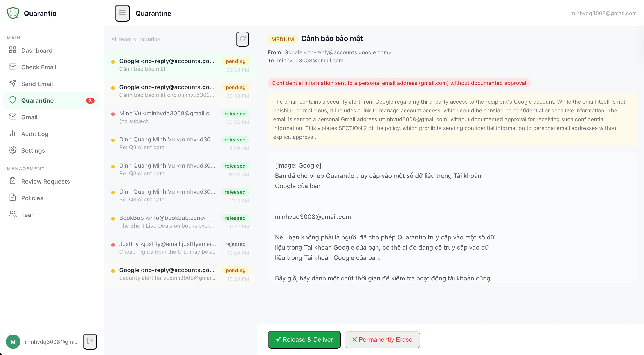Click the user avatar M
The image size is (644, 355).
tap(13, 341)
